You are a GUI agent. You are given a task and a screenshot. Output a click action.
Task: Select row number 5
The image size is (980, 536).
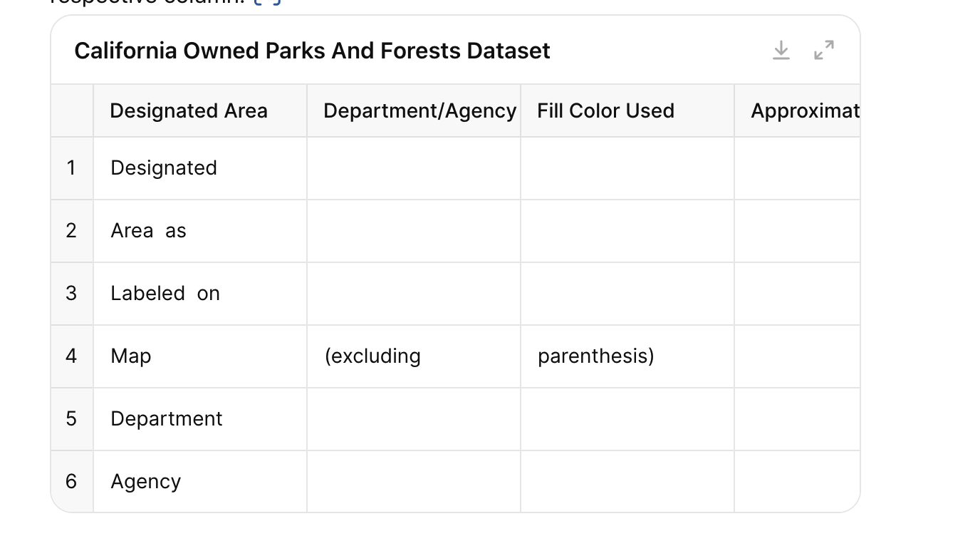[x=71, y=419]
